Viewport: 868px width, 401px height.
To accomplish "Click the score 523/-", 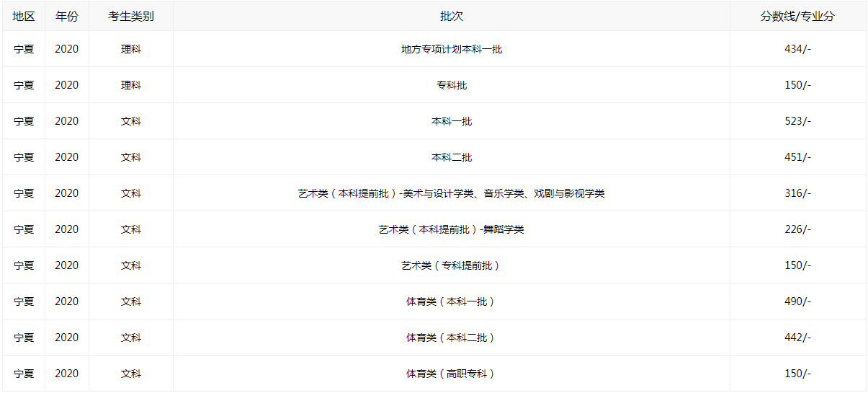I will 797,121.
